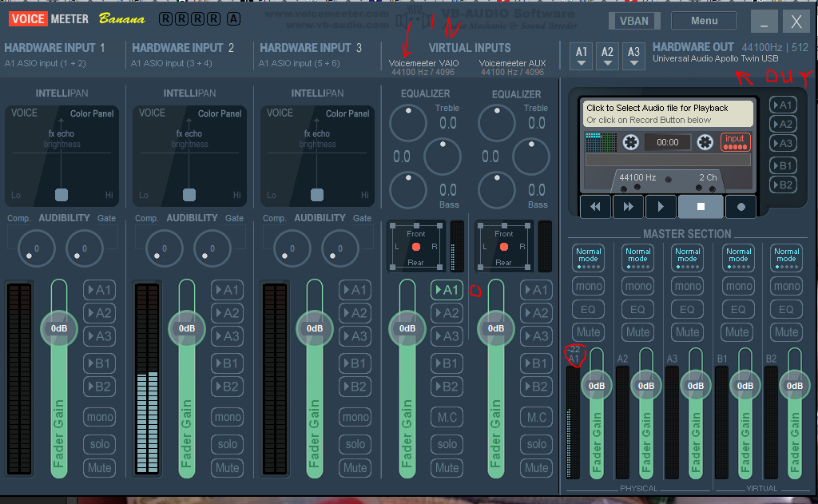Toggle M.C on Voicemeeter VAIO strip

point(447,417)
